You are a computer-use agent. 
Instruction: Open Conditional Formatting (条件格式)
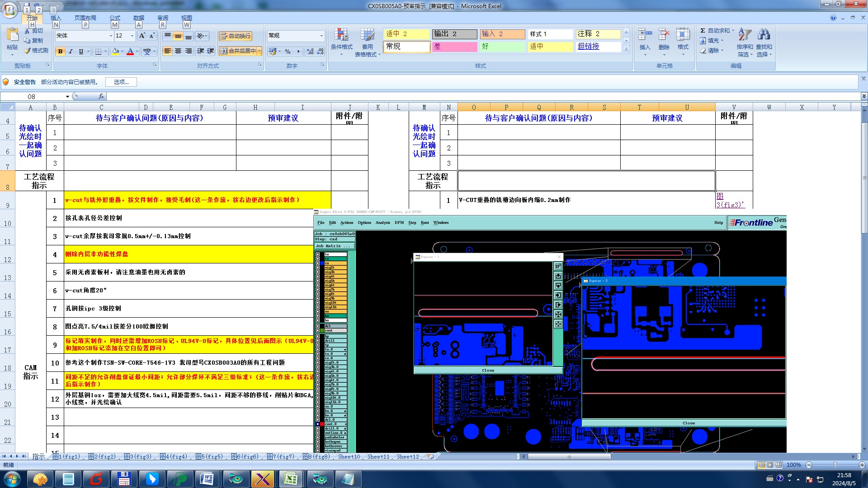coord(341,40)
